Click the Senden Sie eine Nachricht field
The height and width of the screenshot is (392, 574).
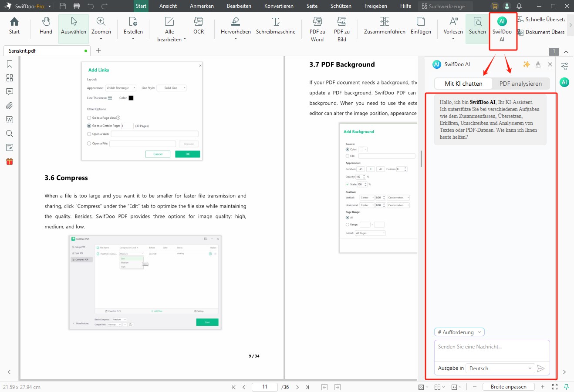pos(492,350)
